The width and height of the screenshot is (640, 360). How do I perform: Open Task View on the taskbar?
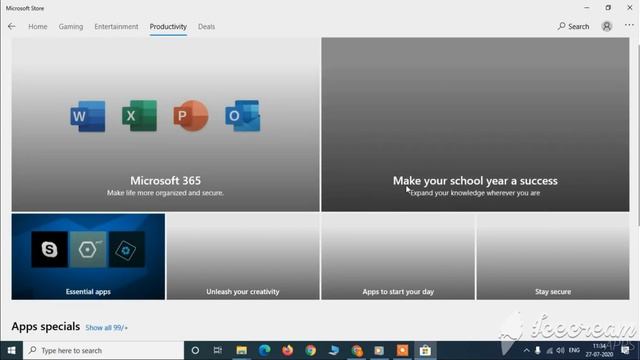(x=218, y=351)
